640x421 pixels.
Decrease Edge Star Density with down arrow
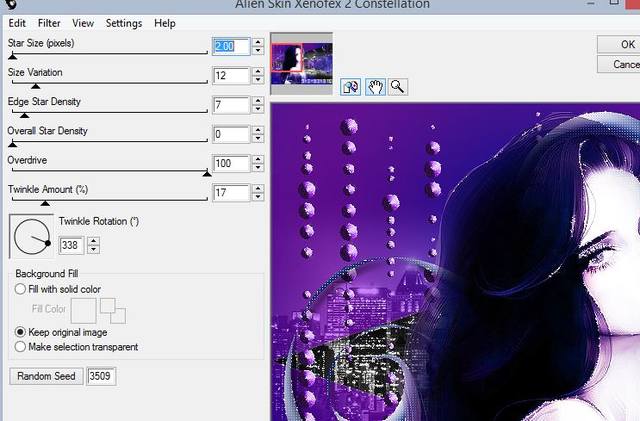pos(258,109)
